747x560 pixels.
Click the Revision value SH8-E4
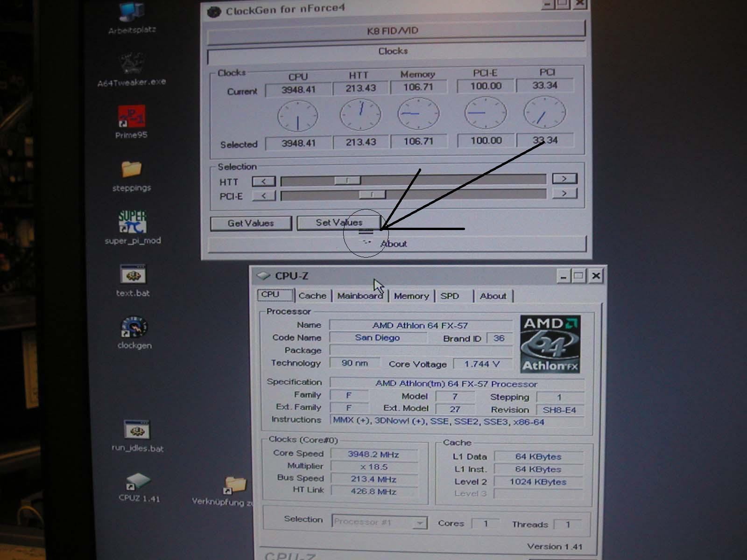559,410
